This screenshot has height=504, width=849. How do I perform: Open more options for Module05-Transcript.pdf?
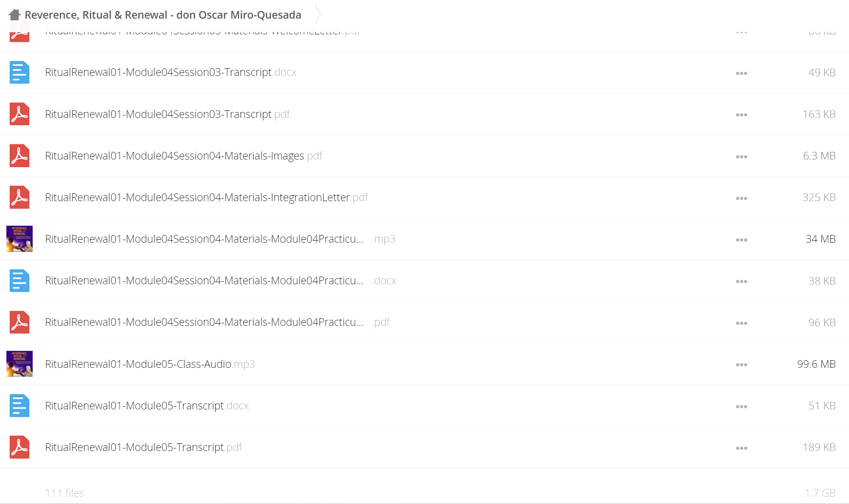click(x=742, y=448)
